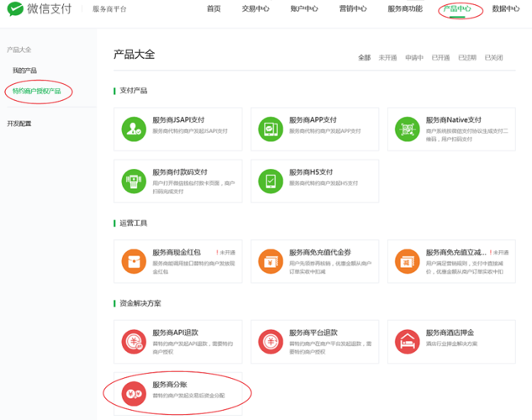The image size is (532, 420).
Task: Open the 服务商酒店押金 bed icon
Action: point(408,341)
